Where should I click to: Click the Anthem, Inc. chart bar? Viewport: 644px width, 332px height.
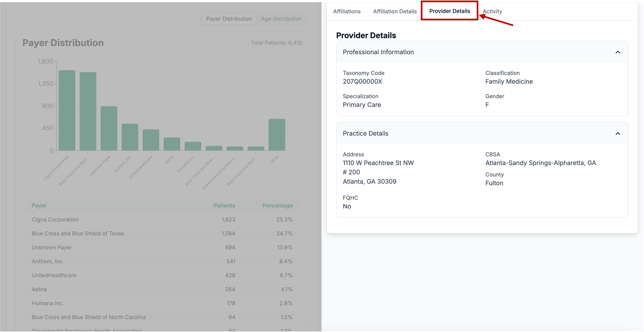coord(130,137)
